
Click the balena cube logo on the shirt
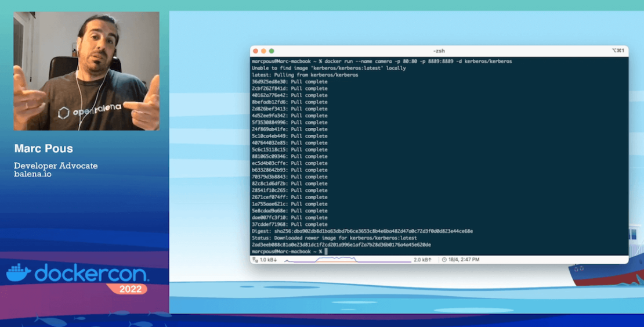click(63, 112)
